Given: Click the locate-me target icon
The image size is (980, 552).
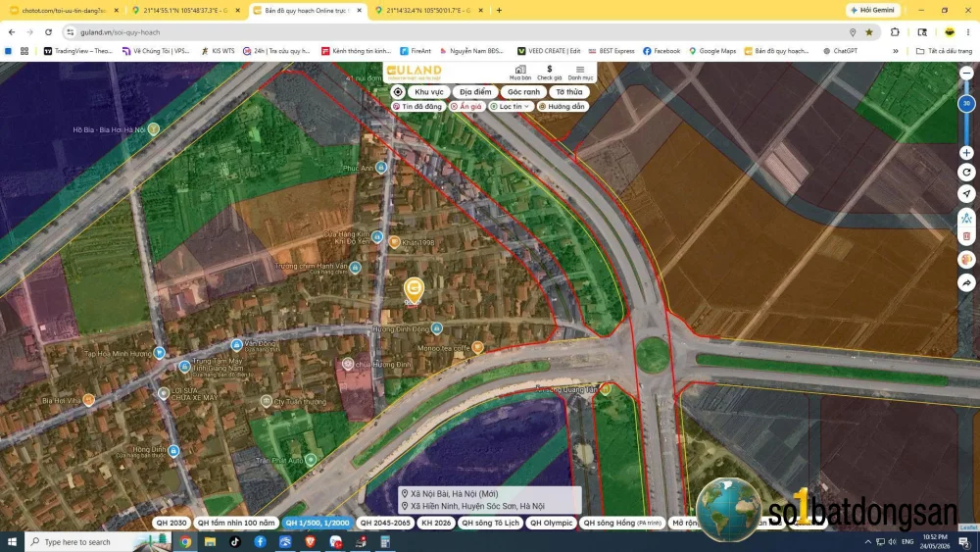Looking at the screenshot, I should [x=398, y=92].
